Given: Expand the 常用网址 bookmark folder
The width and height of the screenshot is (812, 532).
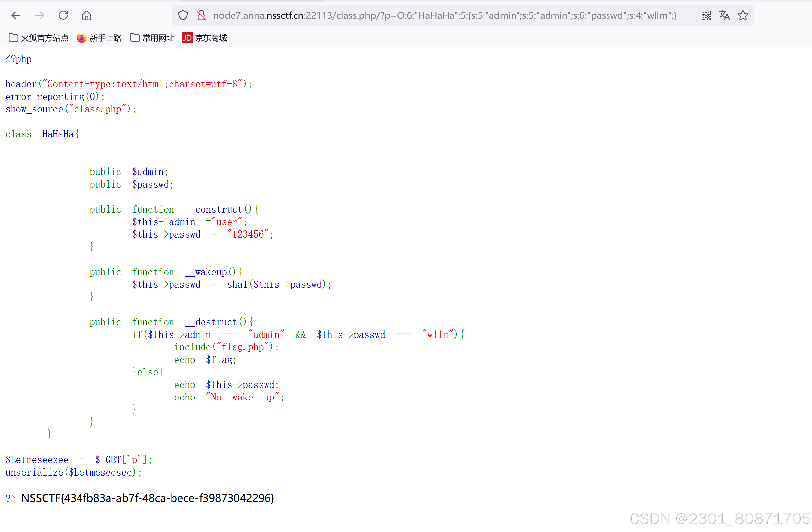Looking at the screenshot, I should pos(152,38).
